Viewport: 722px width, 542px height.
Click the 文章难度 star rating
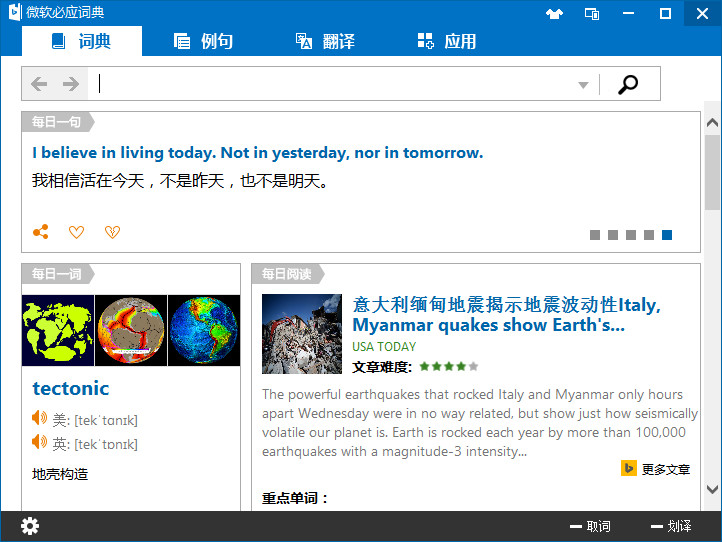(x=449, y=367)
